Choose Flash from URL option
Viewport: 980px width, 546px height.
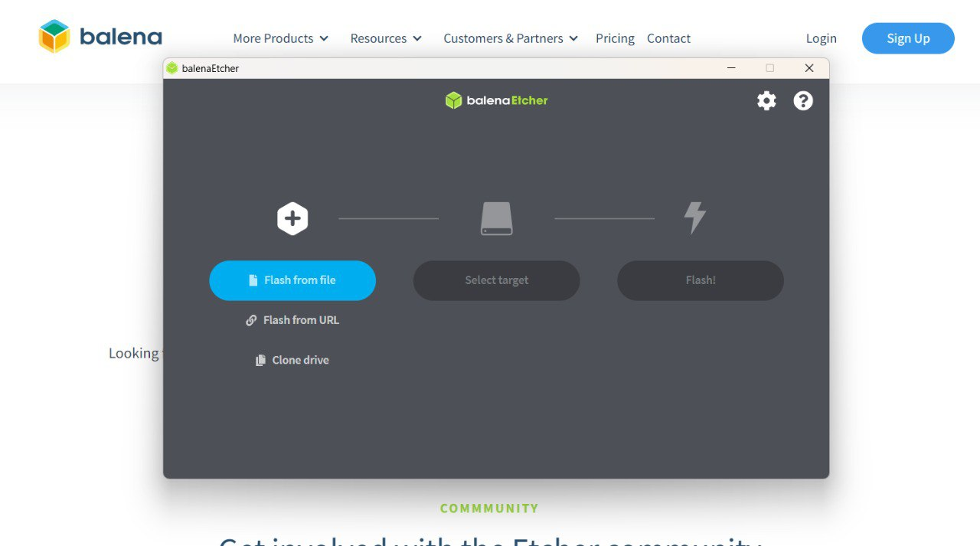coord(292,320)
